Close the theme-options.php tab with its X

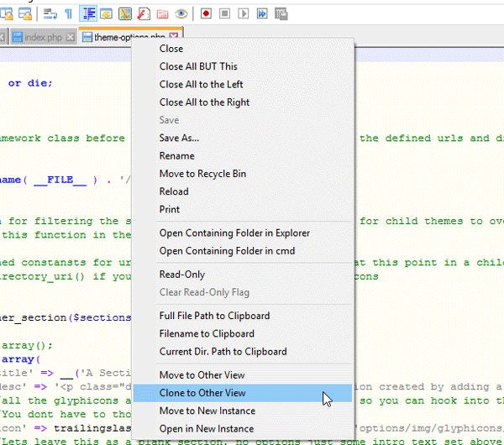coord(174,37)
